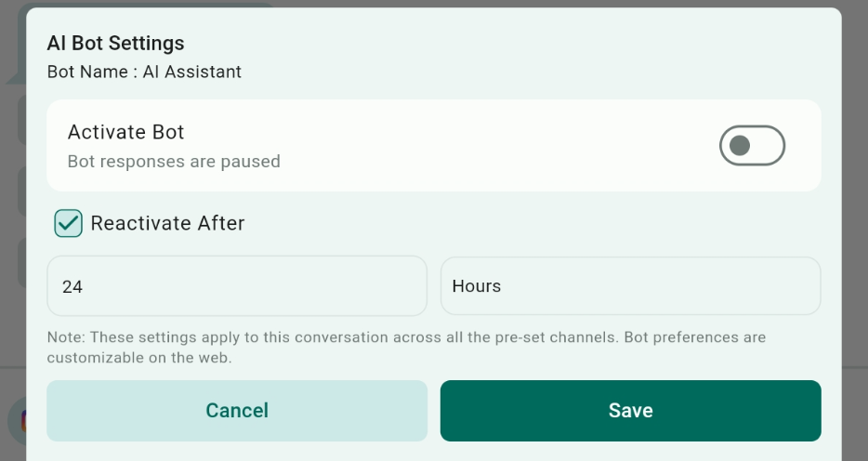
Task: Click the Activate Bot card title
Action: point(125,132)
